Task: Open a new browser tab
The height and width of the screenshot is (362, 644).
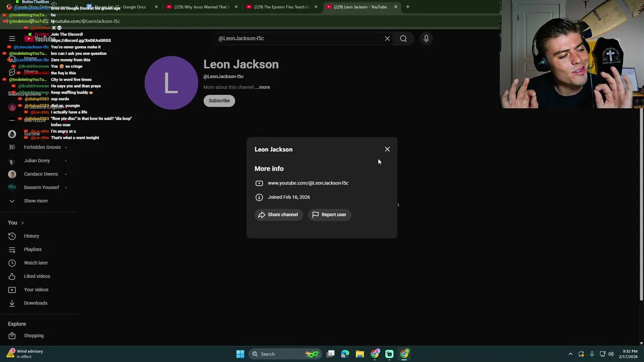Action: coord(408,7)
